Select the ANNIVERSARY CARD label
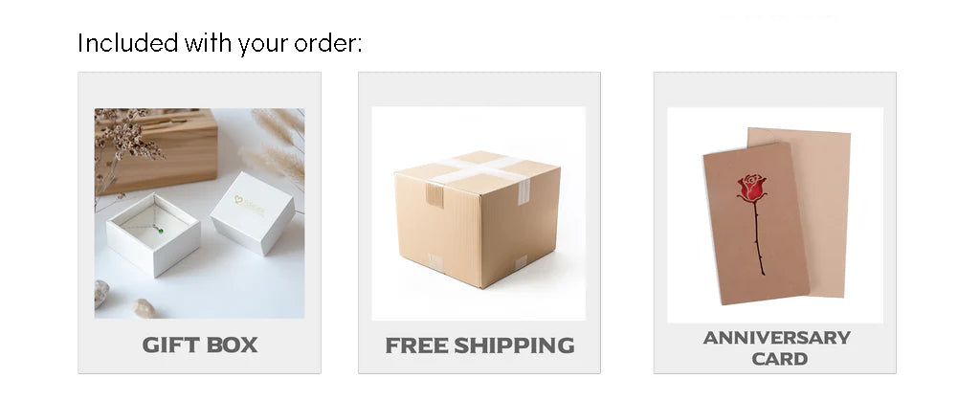 point(777,348)
